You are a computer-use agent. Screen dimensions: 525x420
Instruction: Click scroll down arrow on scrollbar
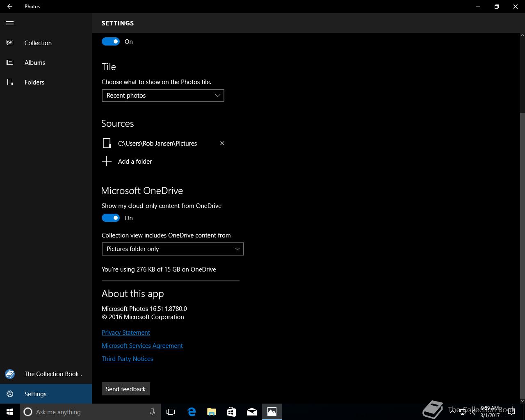click(522, 401)
